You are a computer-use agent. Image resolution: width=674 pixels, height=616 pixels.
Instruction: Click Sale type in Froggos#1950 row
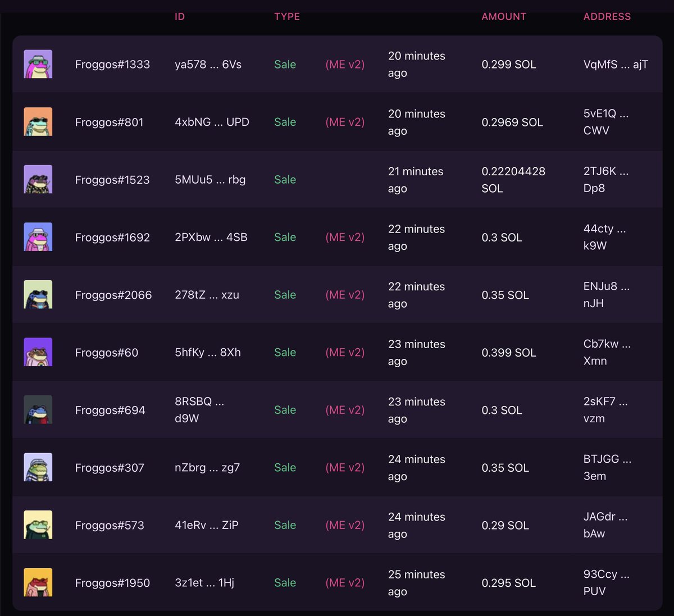285,583
